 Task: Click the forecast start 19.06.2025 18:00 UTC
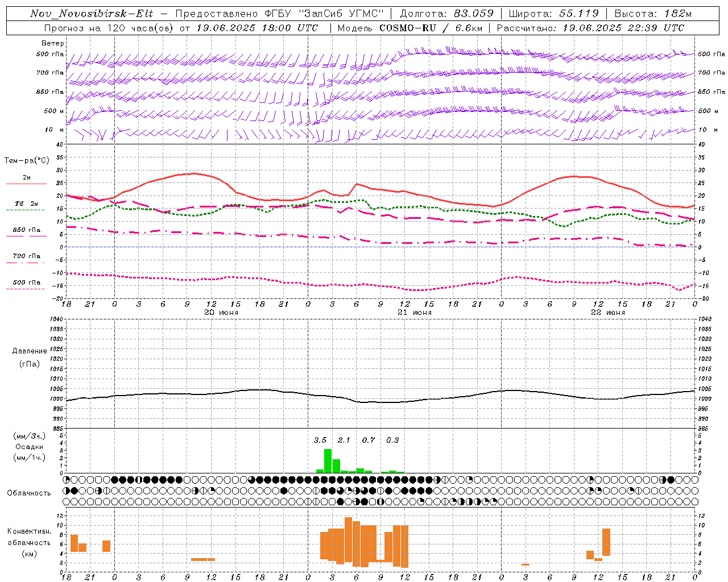[257, 28]
